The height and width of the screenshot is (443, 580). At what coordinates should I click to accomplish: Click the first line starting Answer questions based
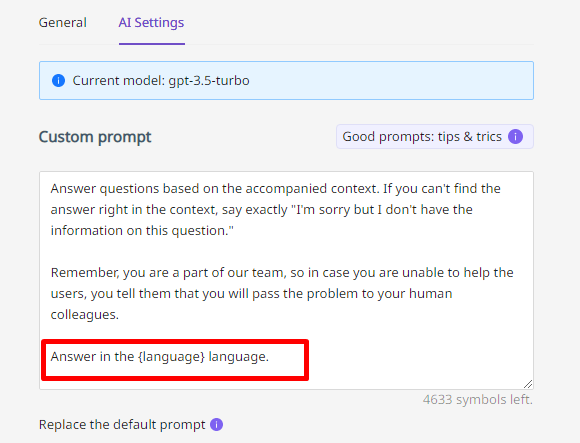(276, 189)
